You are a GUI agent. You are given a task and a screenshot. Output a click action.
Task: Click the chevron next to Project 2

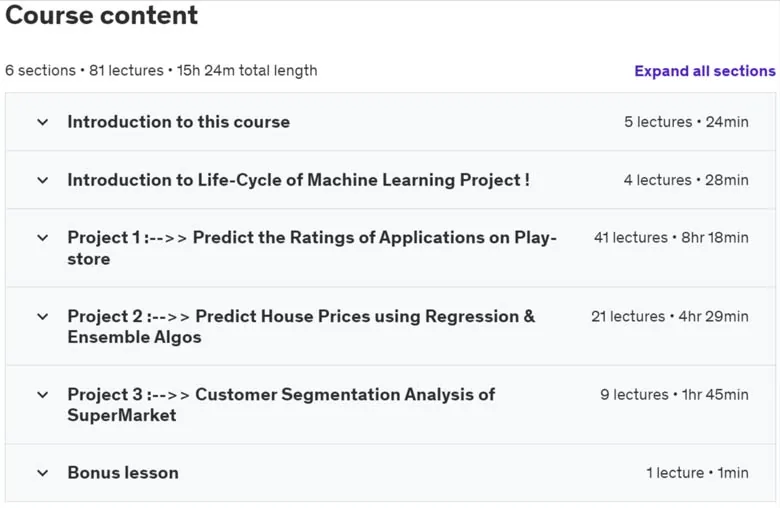pyautogui.click(x=43, y=316)
